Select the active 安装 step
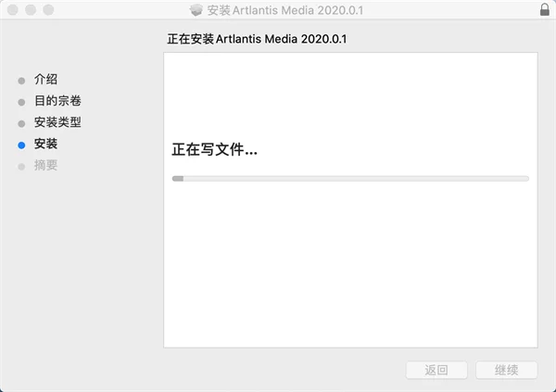The image size is (556, 392). point(45,144)
